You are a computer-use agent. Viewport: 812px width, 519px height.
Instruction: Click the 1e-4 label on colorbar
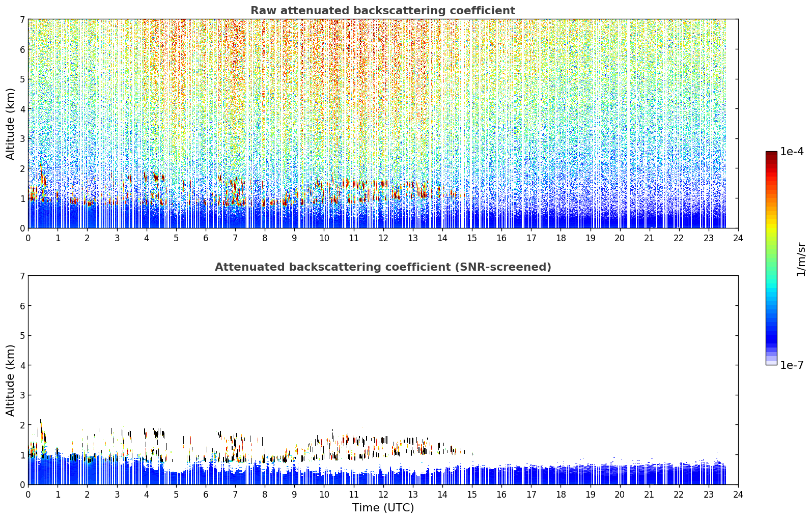coord(792,152)
